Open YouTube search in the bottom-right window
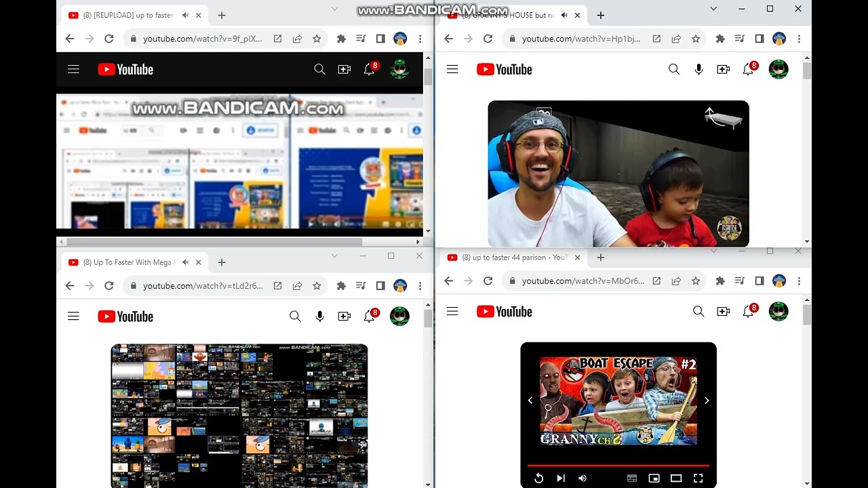The width and height of the screenshot is (868, 488). click(x=698, y=311)
